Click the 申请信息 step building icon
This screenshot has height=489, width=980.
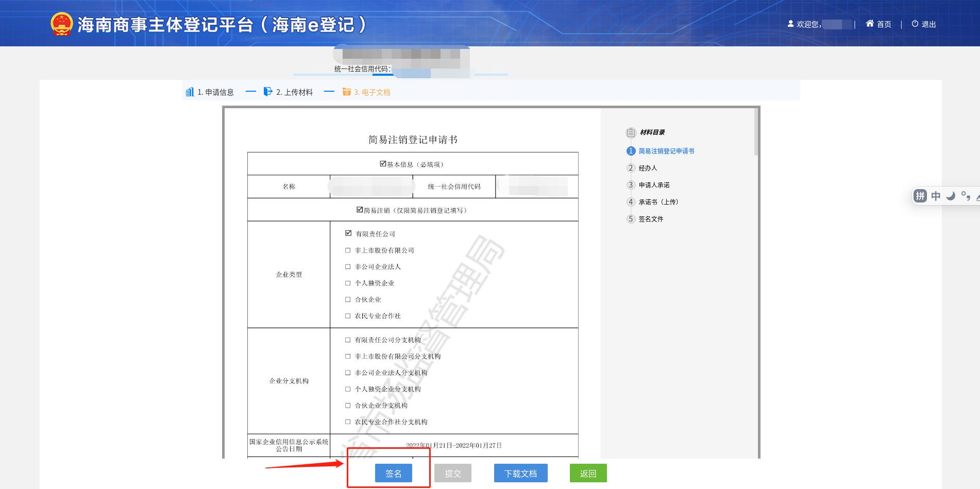pyautogui.click(x=190, y=92)
